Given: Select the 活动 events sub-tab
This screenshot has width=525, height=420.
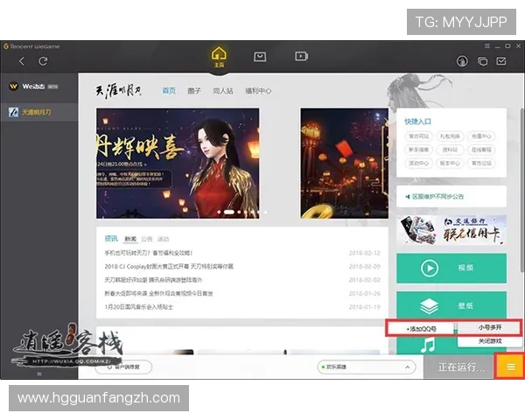Looking at the screenshot, I should coord(163,239).
